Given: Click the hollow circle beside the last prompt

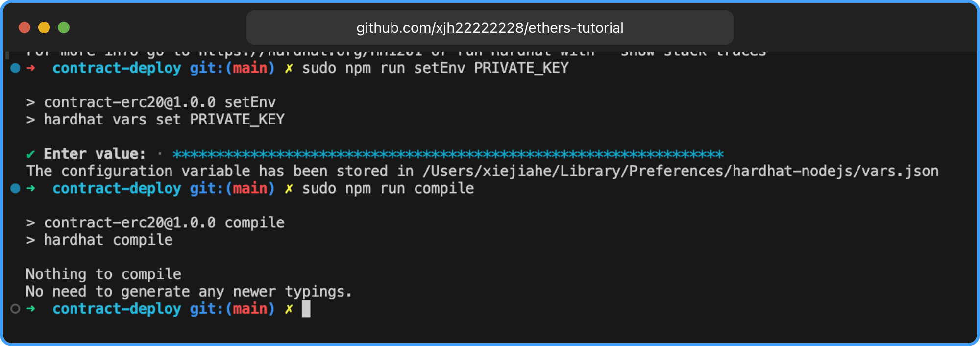Looking at the screenshot, I should [15, 309].
